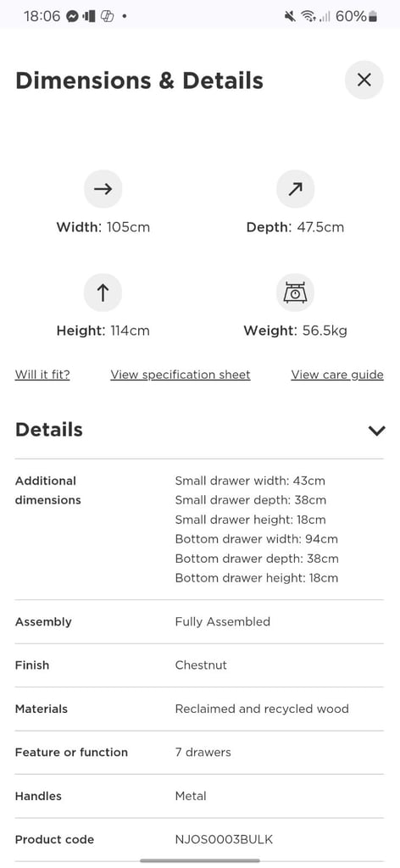Tap the battery indicator in status bar
Viewport: 400px width, 868px height.
(372, 16)
